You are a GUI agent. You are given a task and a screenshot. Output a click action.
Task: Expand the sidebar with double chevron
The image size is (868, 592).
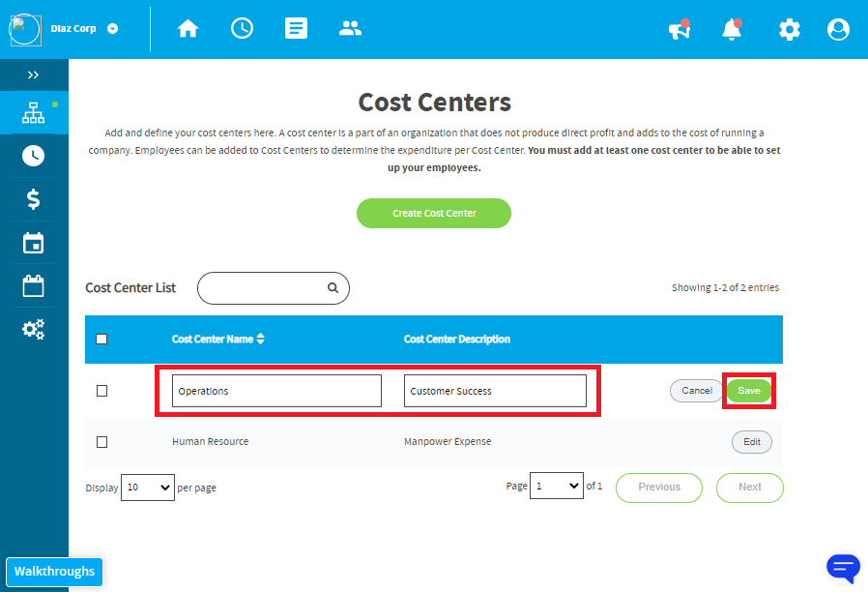[x=33, y=74]
